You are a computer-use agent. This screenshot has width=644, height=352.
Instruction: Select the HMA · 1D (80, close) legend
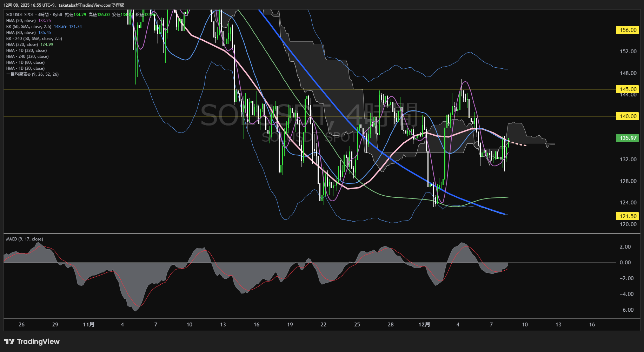point(25,62)
